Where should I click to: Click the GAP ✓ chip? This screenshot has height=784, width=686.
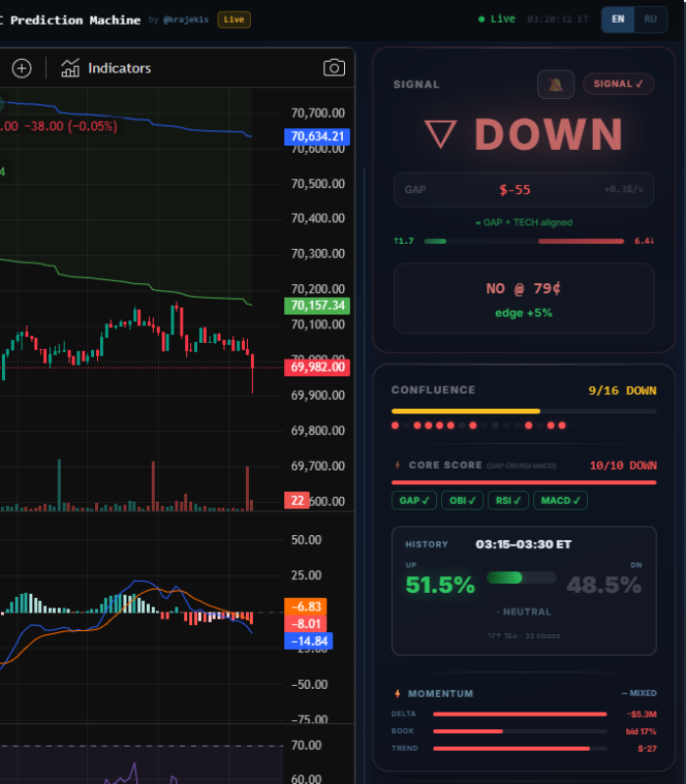pyautogui.click(x=414, y=501)
